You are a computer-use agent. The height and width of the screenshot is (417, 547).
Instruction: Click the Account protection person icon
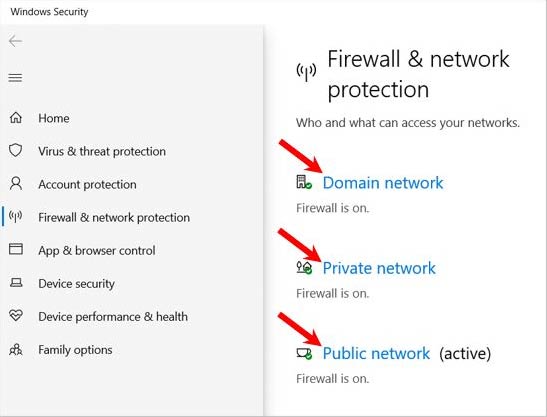16,184
